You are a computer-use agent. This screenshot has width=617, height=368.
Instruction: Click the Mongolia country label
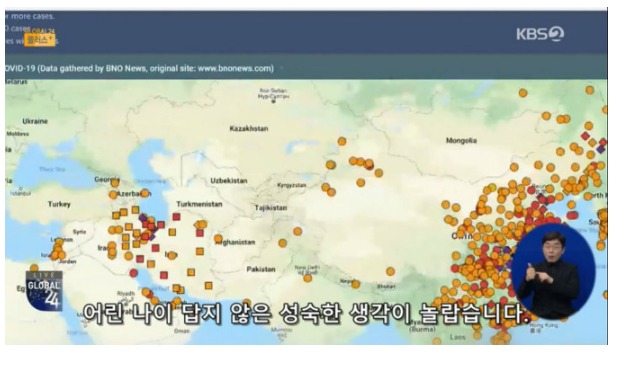click(x=461, y=141)
